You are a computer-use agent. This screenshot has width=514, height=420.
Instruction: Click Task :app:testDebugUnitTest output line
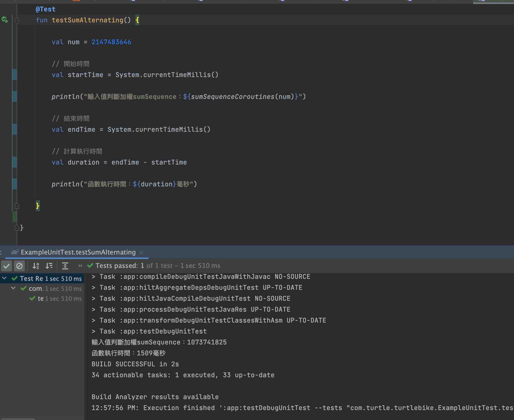[149, 331]
